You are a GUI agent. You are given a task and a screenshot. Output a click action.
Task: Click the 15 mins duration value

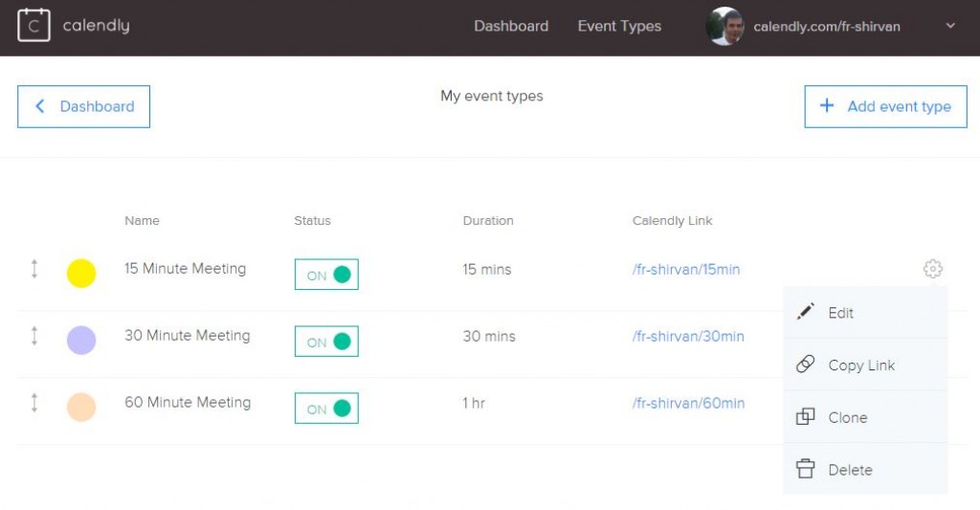coord(487,270)
